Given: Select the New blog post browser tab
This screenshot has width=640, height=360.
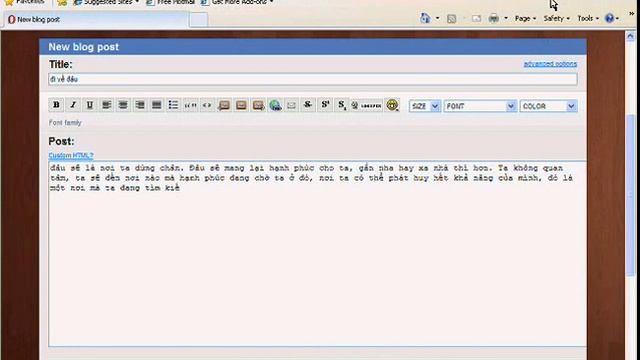Looking at the screenshot, I should point(96,20).
